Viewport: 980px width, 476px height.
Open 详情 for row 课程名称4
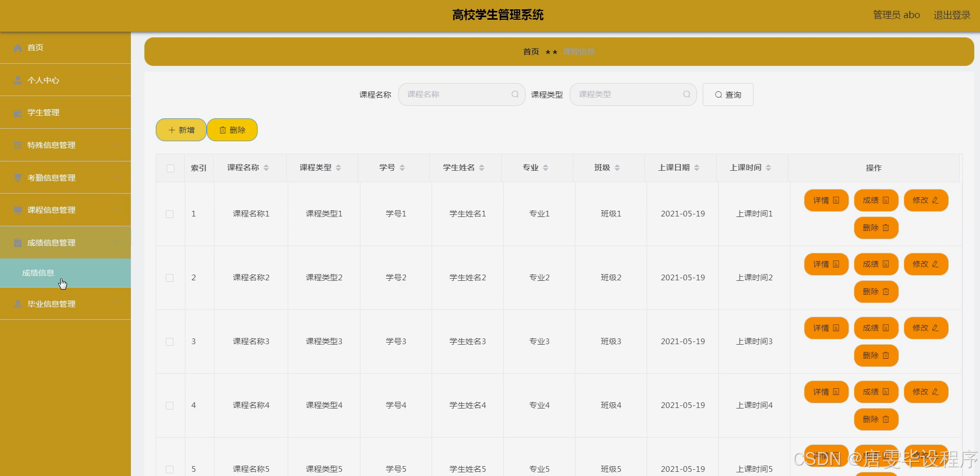coord(826,392)
